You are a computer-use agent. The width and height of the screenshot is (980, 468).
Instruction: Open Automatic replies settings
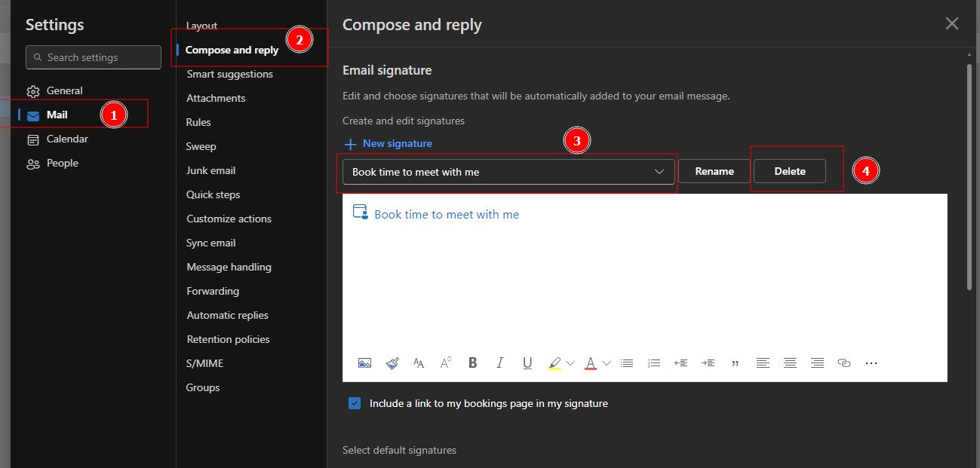tap(227, 315)
